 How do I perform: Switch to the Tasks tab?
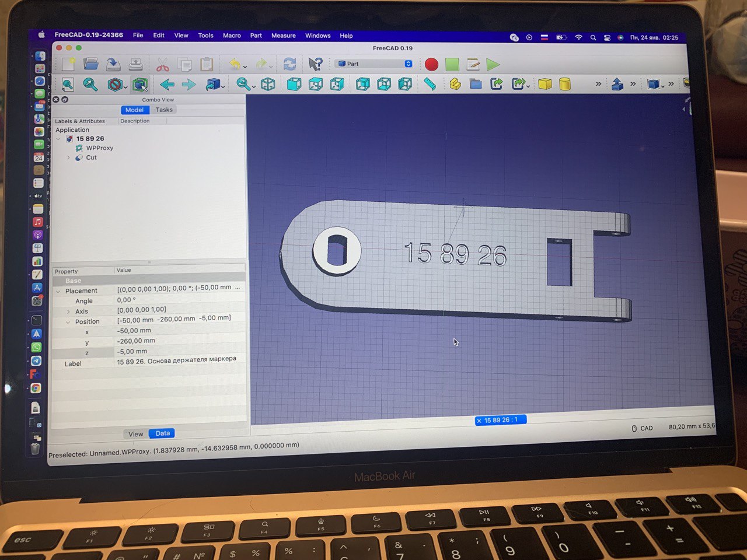pos(164,110)
